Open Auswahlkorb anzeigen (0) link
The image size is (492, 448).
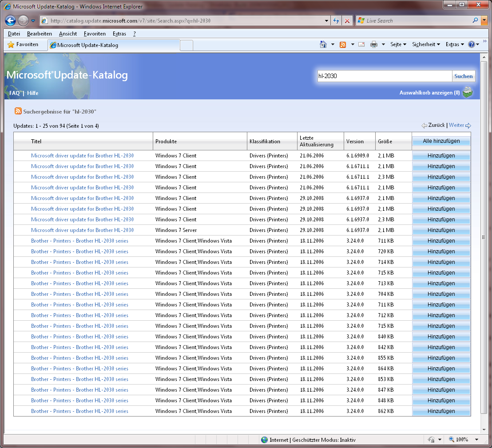429,93
